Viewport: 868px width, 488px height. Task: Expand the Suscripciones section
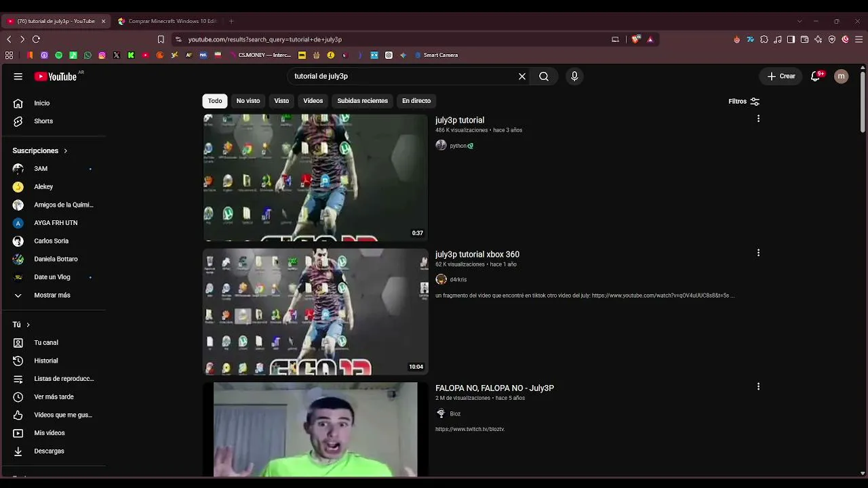(x=40, y=150)
